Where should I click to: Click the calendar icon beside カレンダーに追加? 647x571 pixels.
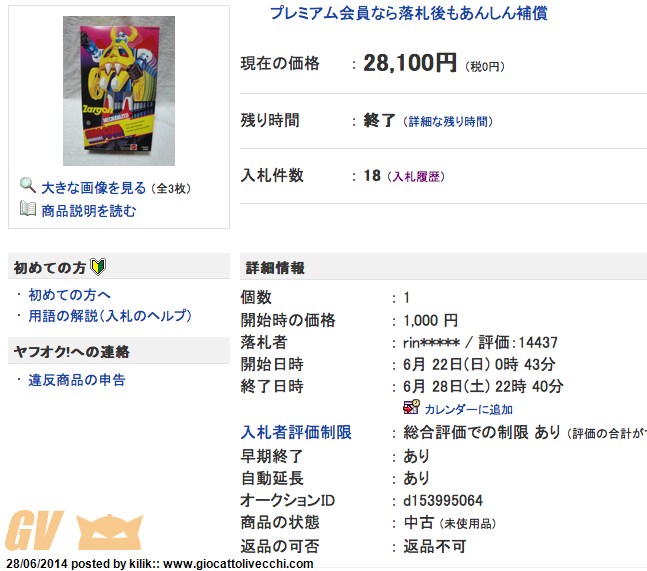(x=411, y=407)
